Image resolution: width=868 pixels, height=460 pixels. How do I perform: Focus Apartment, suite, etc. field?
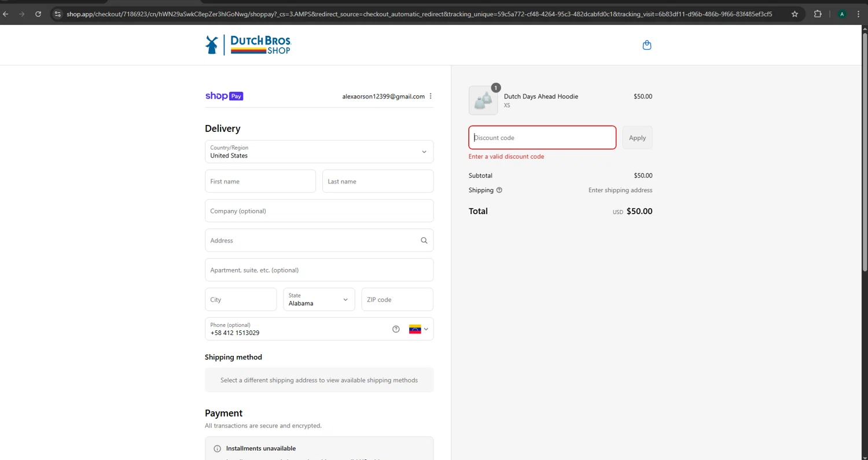319,270
